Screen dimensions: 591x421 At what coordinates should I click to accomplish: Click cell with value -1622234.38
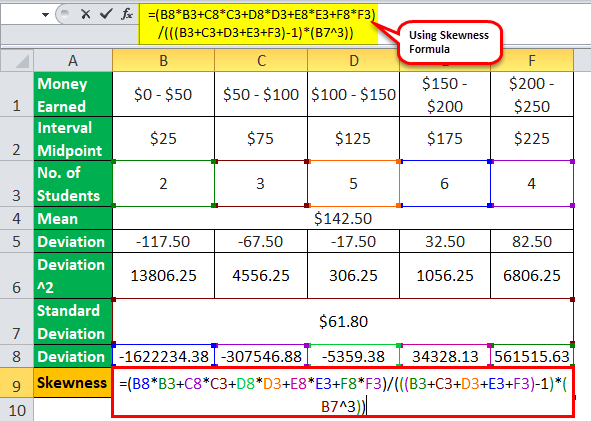pyautogui.click(x=163, y=356)
